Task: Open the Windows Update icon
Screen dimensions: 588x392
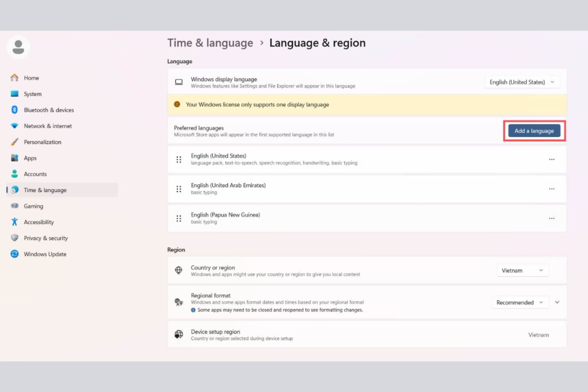Action: (14, 254)
